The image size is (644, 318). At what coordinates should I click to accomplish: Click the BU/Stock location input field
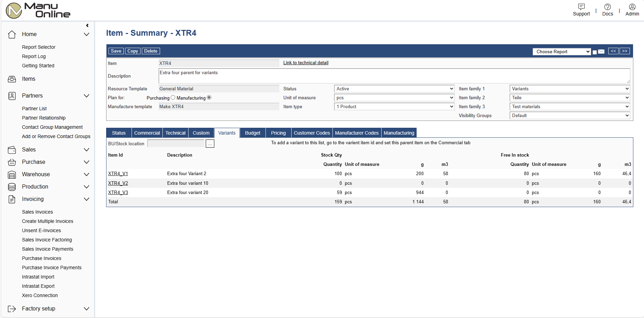click(x=176, y=144)
